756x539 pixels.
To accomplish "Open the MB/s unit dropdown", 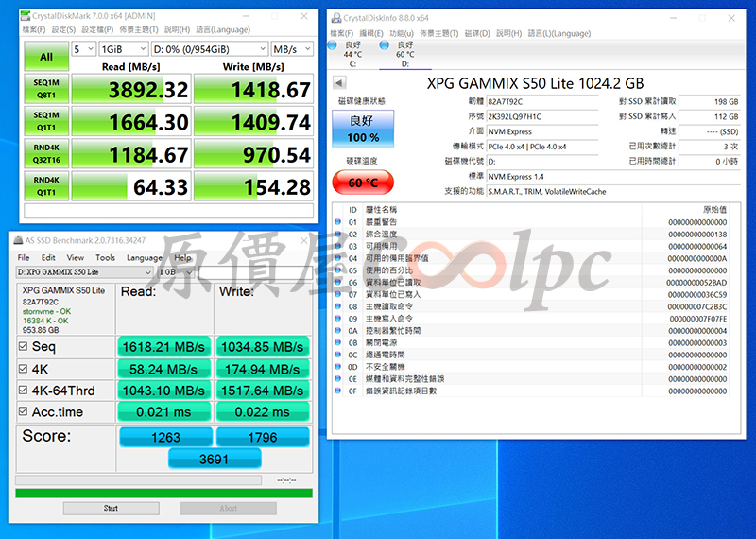I will click(292, 49).
